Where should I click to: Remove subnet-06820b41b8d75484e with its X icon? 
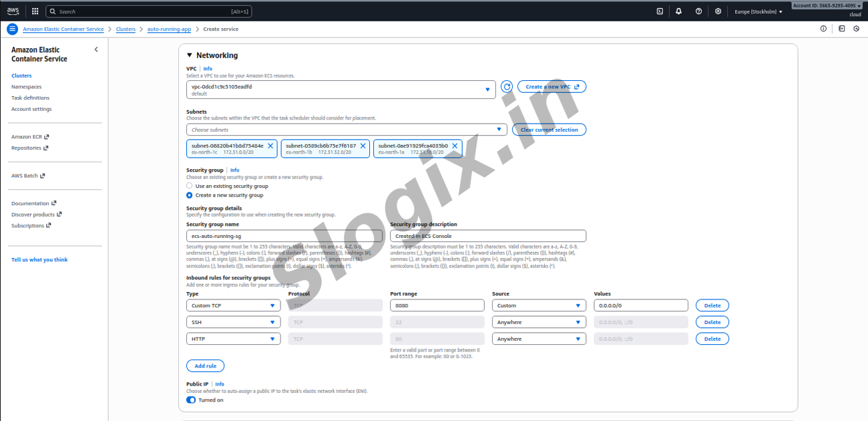[x=270, y=146]
